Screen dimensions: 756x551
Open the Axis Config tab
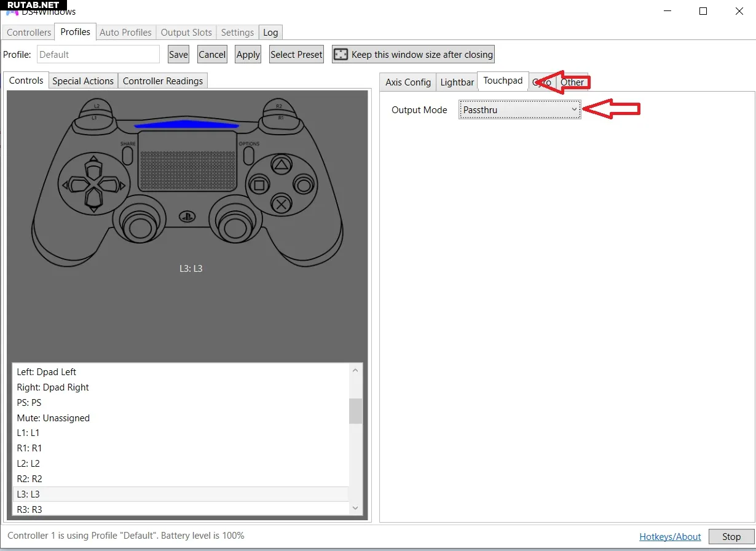tap(408, 82)
